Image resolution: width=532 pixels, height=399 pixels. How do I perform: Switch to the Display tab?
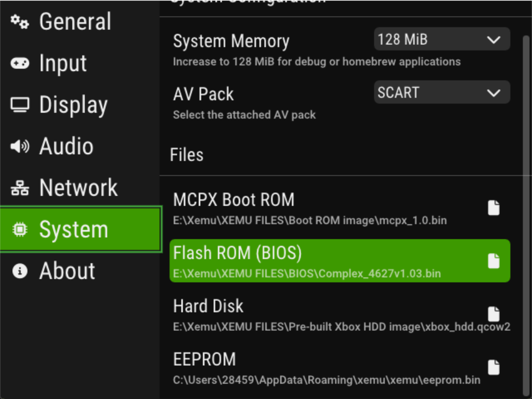pos(80,105)
